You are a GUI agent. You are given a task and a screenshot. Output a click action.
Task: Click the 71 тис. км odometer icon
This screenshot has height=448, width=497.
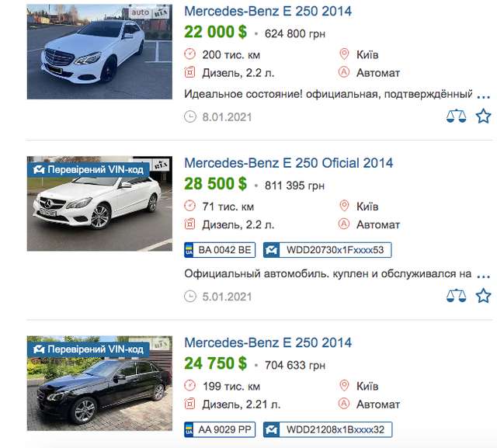tap(190, 207)
